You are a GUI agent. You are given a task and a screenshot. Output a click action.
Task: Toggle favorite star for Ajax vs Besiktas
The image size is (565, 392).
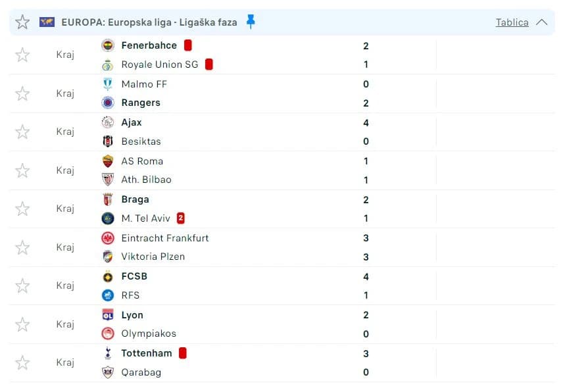(22, 132)
